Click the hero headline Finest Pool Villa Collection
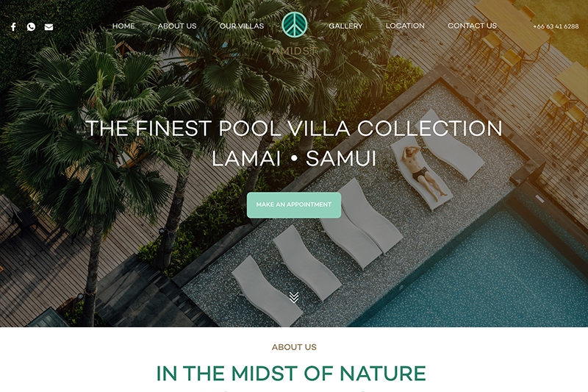Image resolution: width=588 pixels, height=392 pixels. pos(294,128)
